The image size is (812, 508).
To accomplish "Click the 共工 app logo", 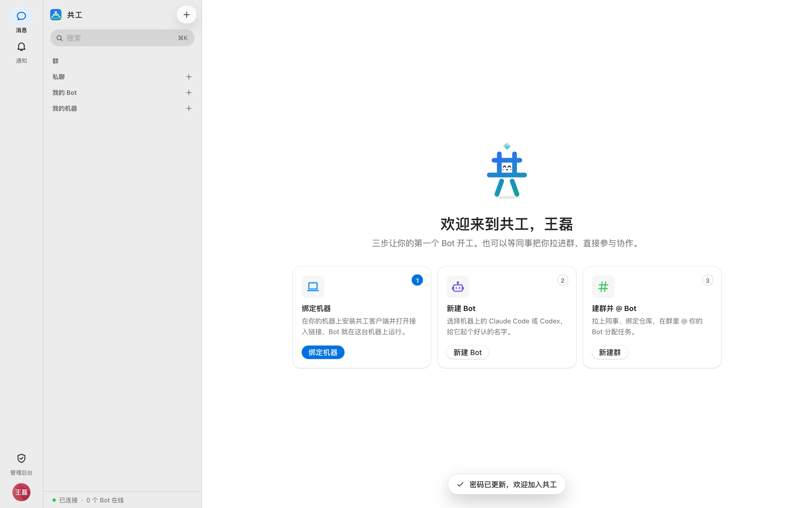I will click(56, 15).
